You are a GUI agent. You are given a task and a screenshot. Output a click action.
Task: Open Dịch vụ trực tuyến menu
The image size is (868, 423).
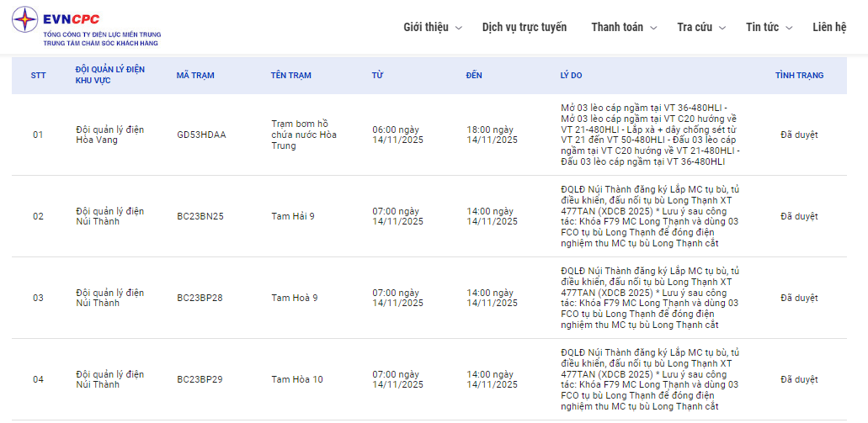(x=524, y=27)
